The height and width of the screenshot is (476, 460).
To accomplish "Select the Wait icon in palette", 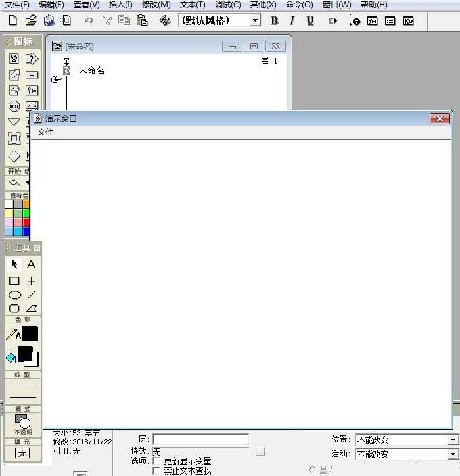I will tap(14, 107).
